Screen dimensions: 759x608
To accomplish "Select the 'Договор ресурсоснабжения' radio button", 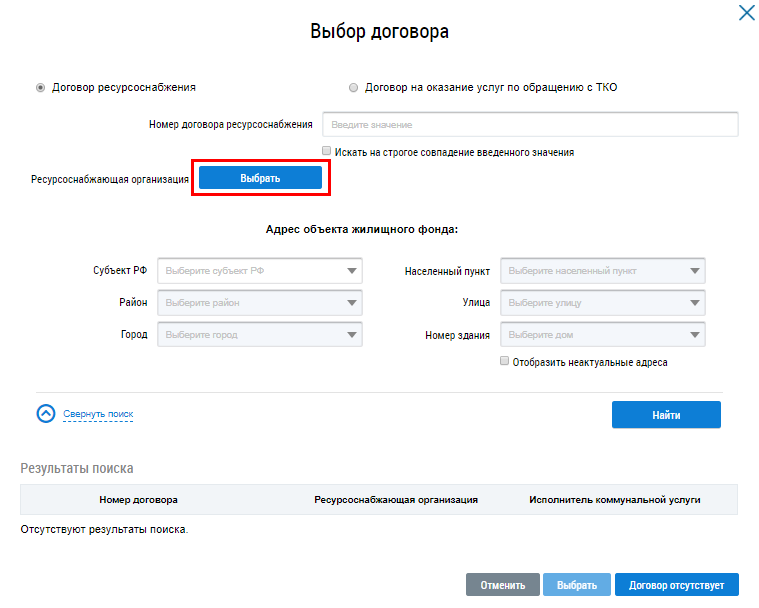I will click(x=41, y=88).
